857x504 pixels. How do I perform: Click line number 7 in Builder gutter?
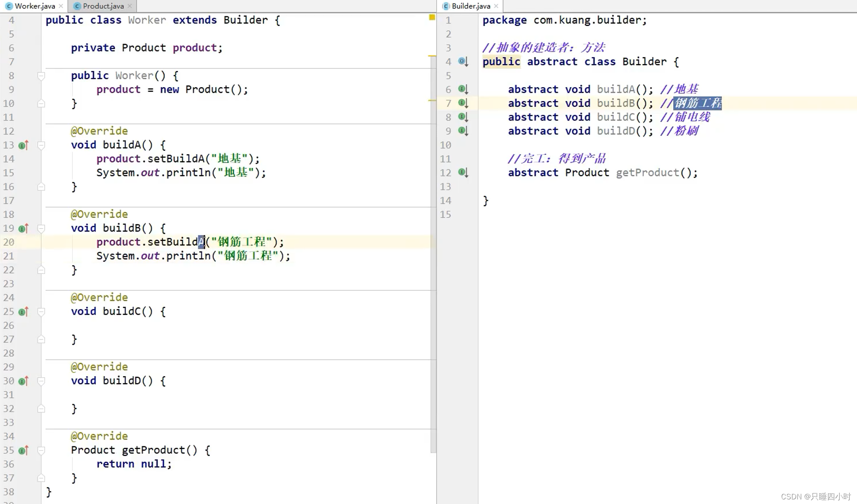coord(448,104)
